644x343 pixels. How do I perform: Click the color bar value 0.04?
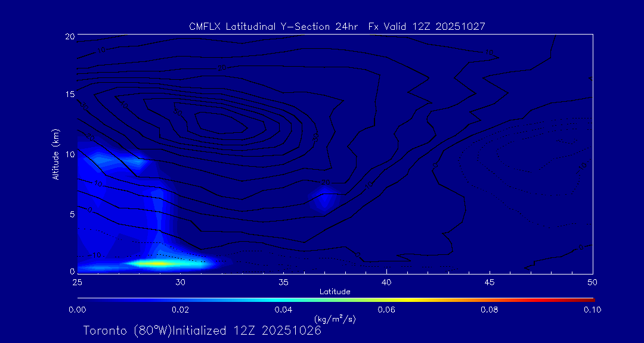tap(283, 310)
